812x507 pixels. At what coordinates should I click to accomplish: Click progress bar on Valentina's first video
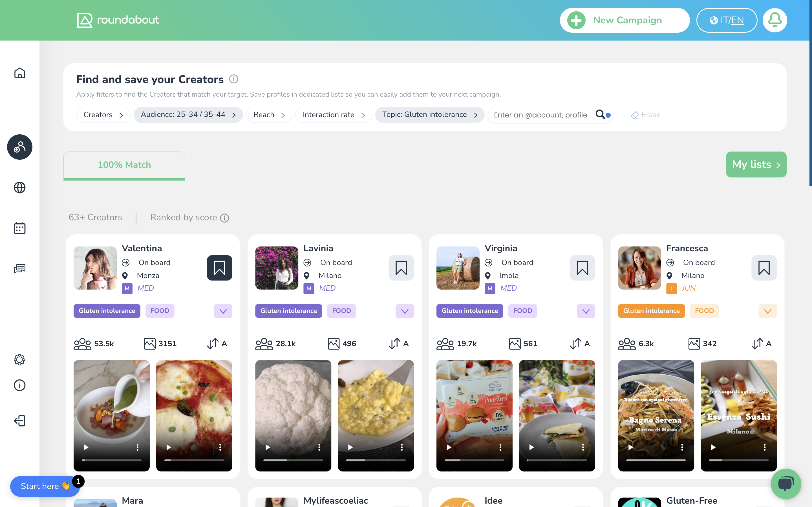pos(111,461)
